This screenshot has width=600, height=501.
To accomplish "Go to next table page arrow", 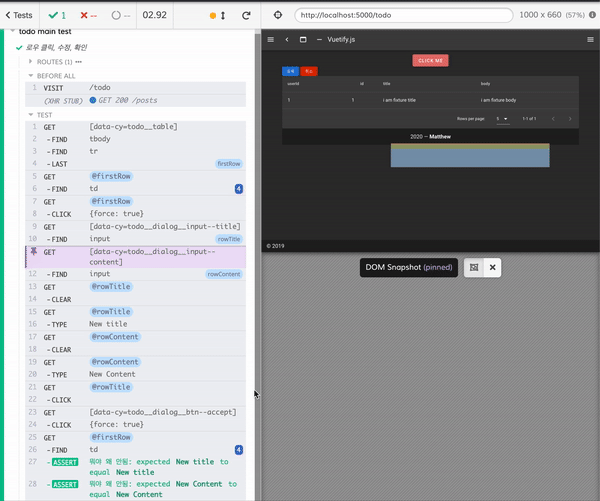I will (x=570, y=119).
